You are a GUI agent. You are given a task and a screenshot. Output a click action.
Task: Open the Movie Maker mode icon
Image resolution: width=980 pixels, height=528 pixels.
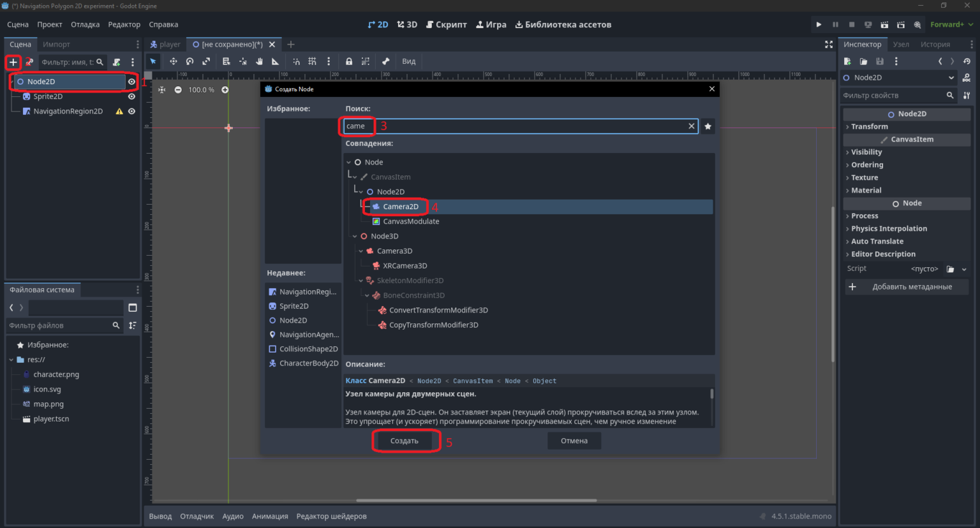click(917, 24)
